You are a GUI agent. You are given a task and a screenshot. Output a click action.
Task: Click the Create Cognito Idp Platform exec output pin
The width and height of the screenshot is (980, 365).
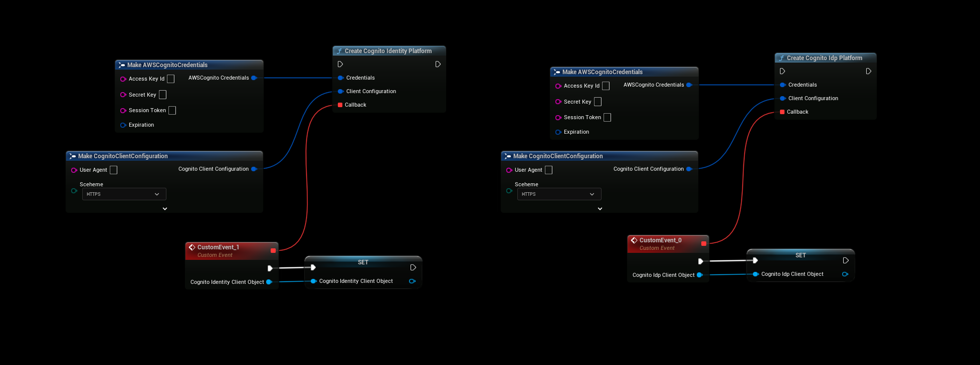(868, 71)
